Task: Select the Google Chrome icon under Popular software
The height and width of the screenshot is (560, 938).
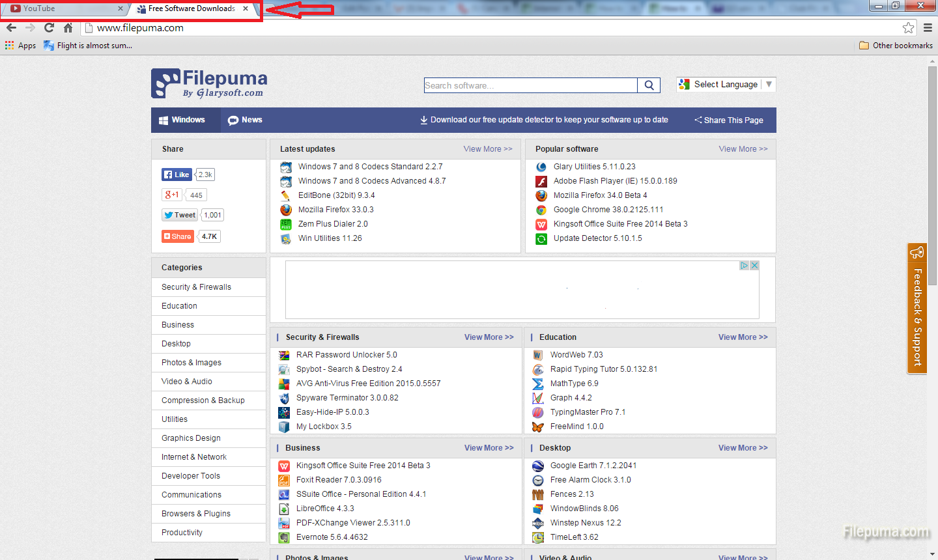Action: point(541,209)
